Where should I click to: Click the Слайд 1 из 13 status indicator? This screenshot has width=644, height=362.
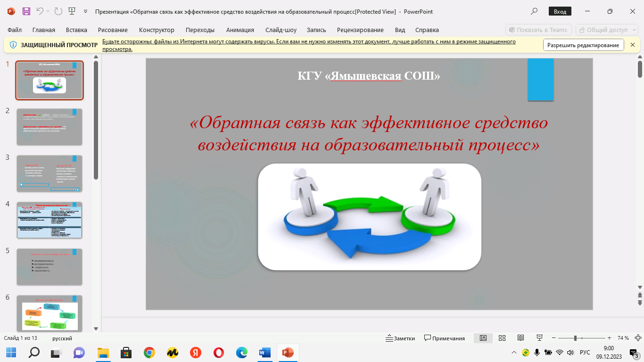(20, 338)
